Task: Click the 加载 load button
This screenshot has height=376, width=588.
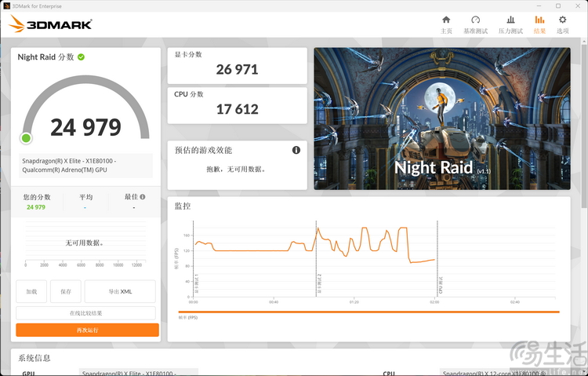Action: click(31, 291)
